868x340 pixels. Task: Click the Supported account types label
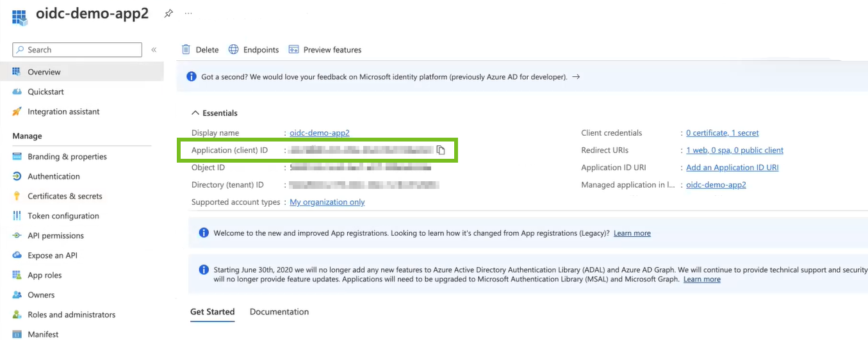(x=236, y=202)
